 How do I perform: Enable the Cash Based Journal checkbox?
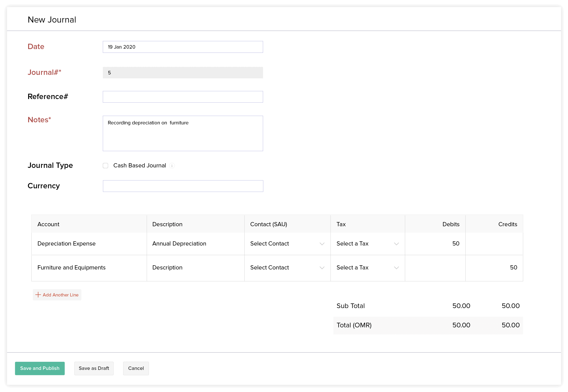(105, 166)
